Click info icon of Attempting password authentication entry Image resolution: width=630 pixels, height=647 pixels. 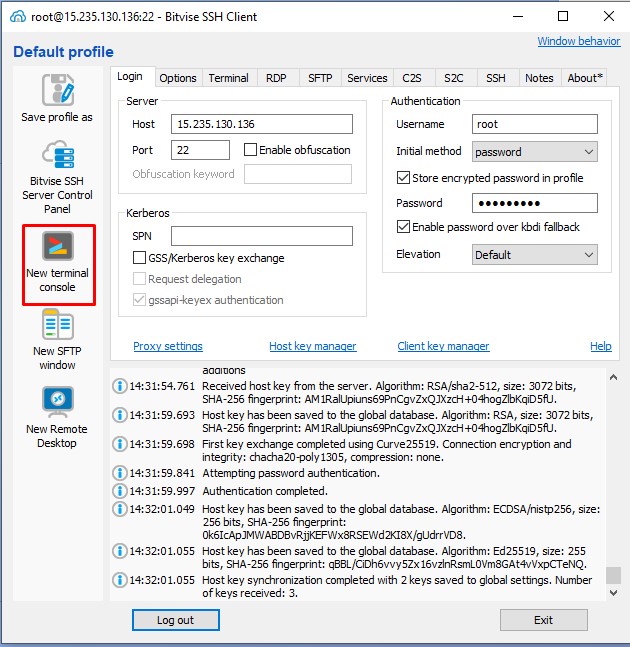(x=120, y=473)
